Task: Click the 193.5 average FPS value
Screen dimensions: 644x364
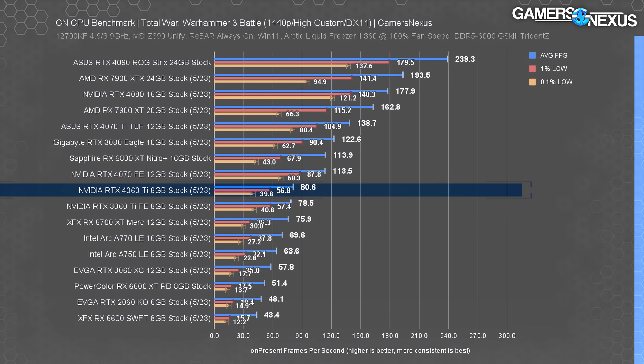Action: pyautogui.click(x=420, y=75)
